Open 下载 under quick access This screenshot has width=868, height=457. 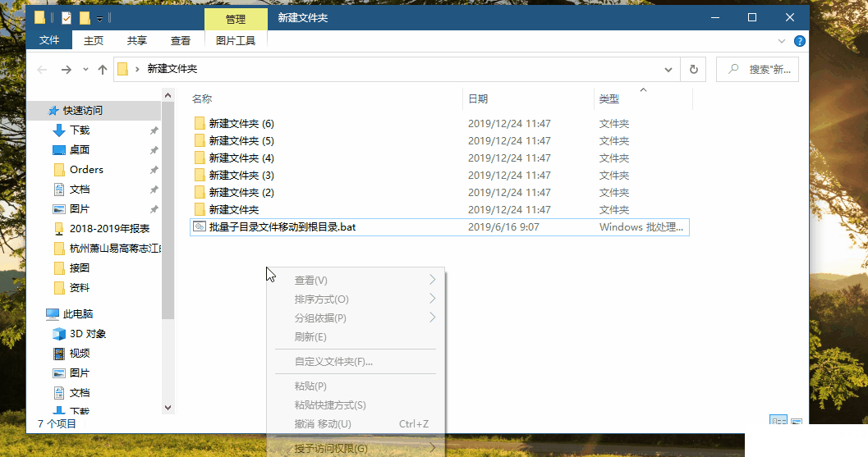tap(80, 130)
